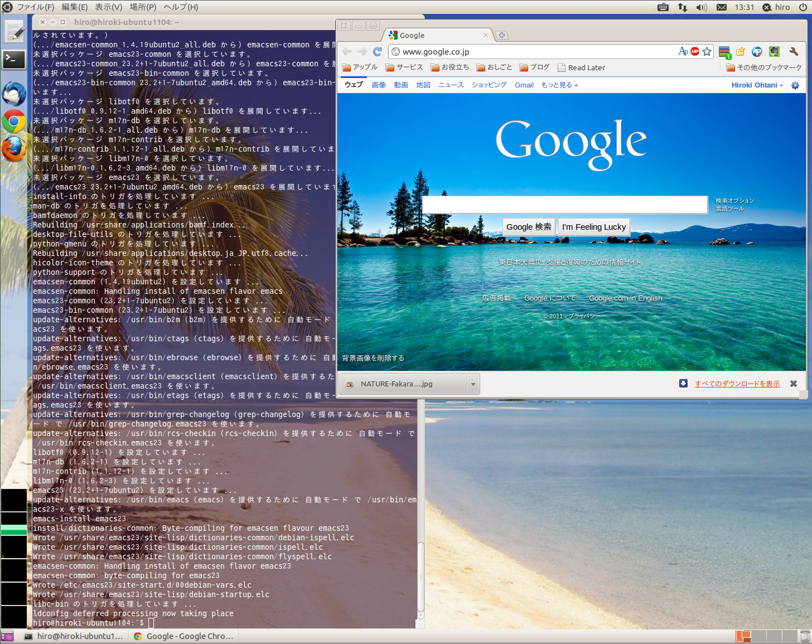Switch to Google Chrome window in taskbar
Viewport: 812px width, 644px height.
pyautogui.click(x=184, y=636)
